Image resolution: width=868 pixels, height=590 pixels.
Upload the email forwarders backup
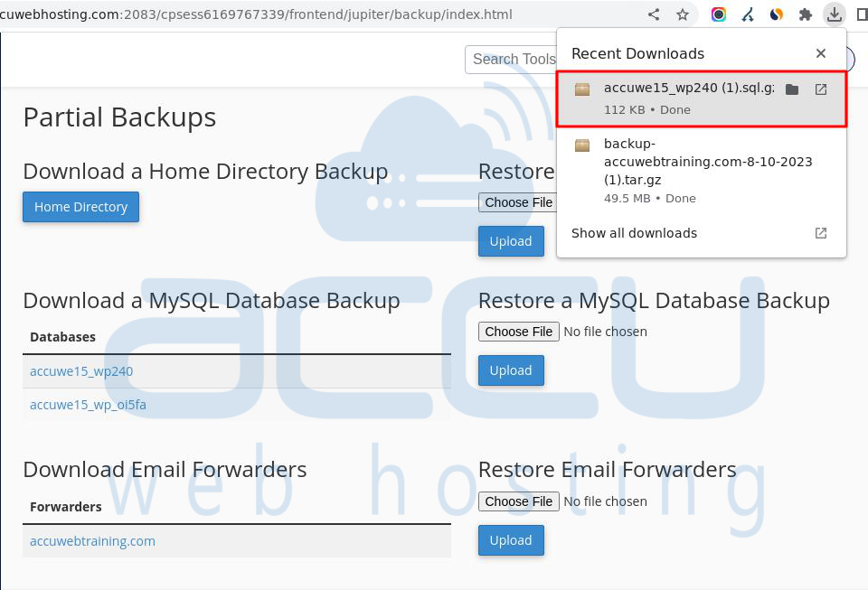pyautogui.click(x=511, y=540)
